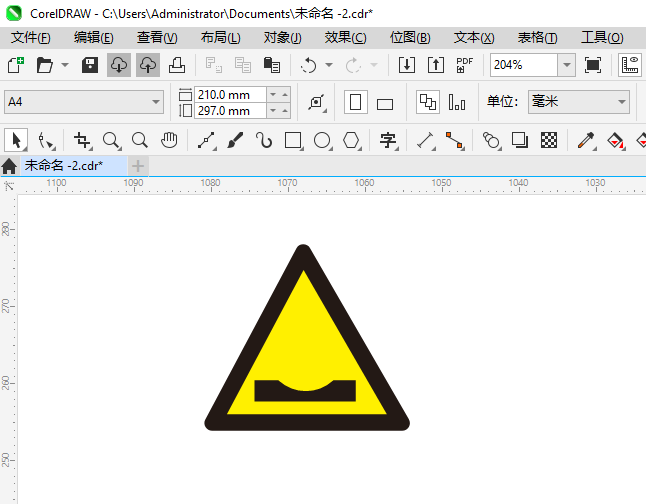Increase page height with up stepper

[285, 110]
